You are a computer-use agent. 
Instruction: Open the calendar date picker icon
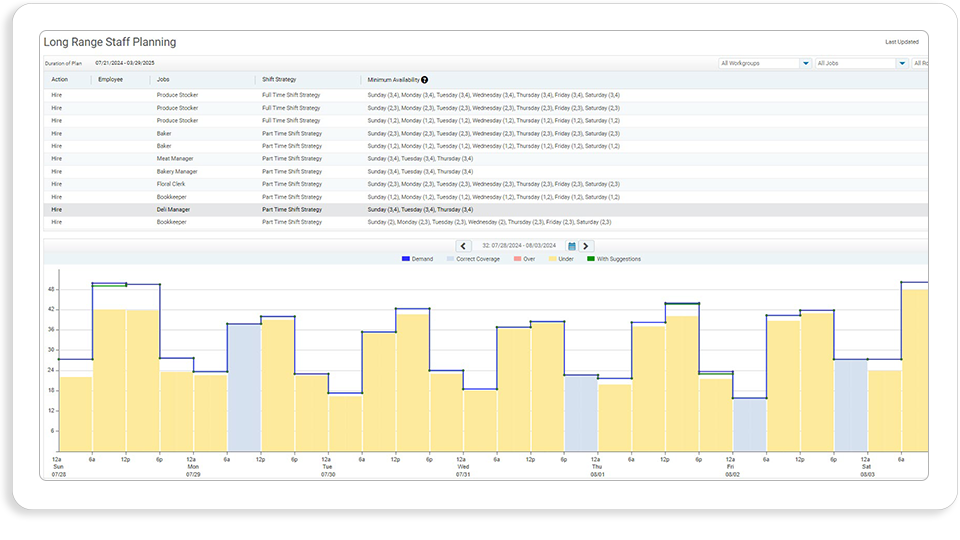click(x=572, y=246)
